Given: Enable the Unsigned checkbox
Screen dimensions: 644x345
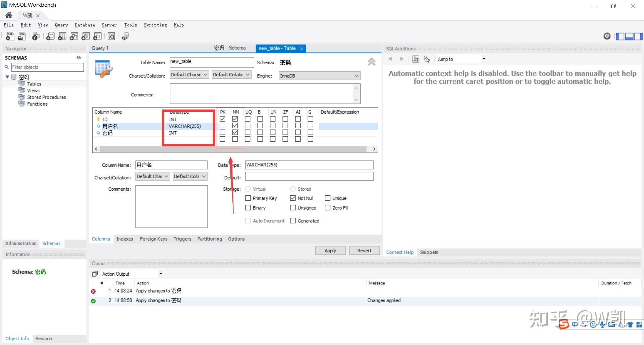Looking at the screenshot, I should tap(293, 208).
